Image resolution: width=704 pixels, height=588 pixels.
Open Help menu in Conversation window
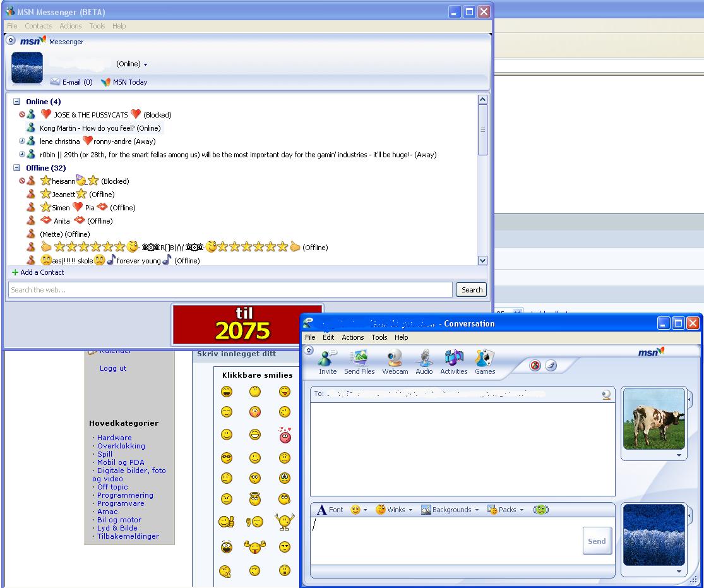click(x=402, y=337)
